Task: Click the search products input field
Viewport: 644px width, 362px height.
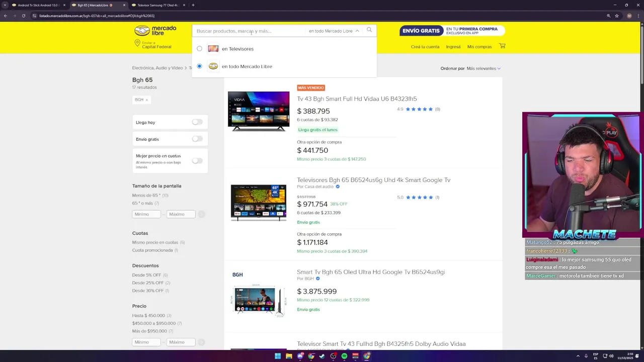Action: [249, 31]
